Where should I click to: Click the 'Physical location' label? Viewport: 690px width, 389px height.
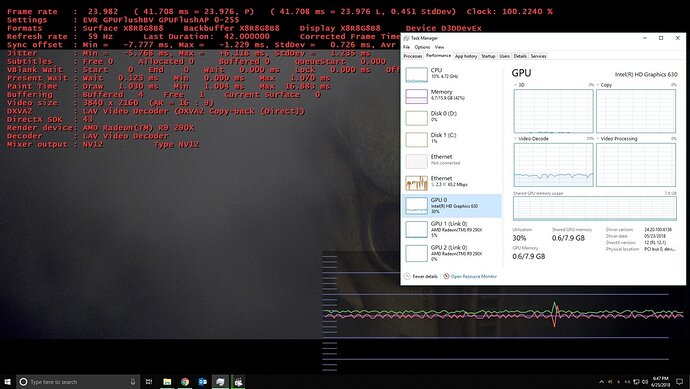tap(622, 249)
